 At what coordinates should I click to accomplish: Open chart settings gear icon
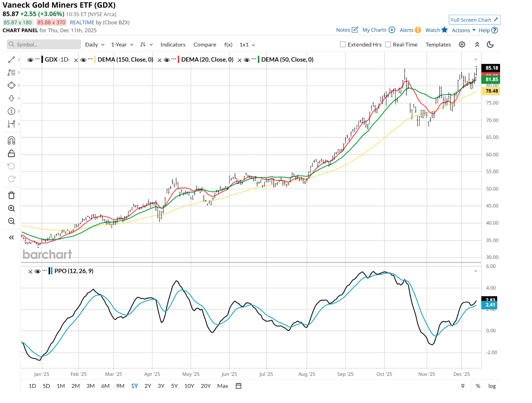click(462, 45)
